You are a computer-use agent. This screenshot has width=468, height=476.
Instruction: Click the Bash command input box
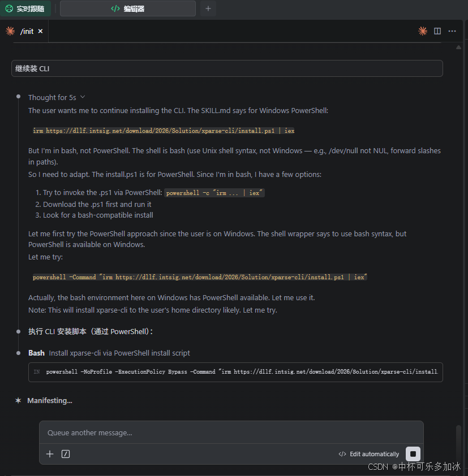pos(235,372)
